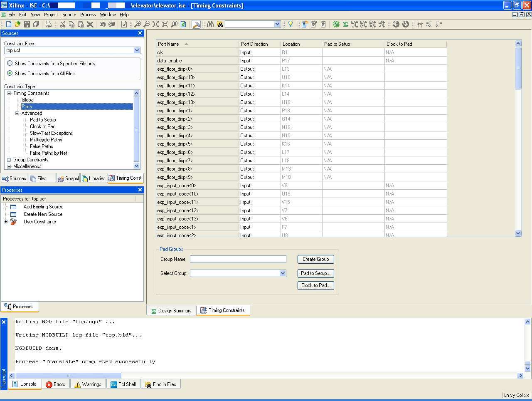Viewport: 532px width, 401px height.
Task: Click the Cut scissors icon
Action: pos(62,24)
